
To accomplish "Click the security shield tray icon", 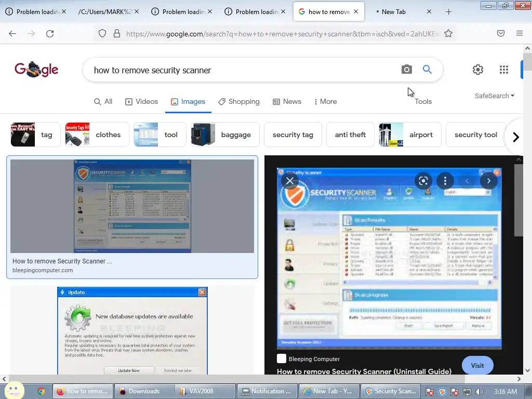I will (x=442, y=392).
